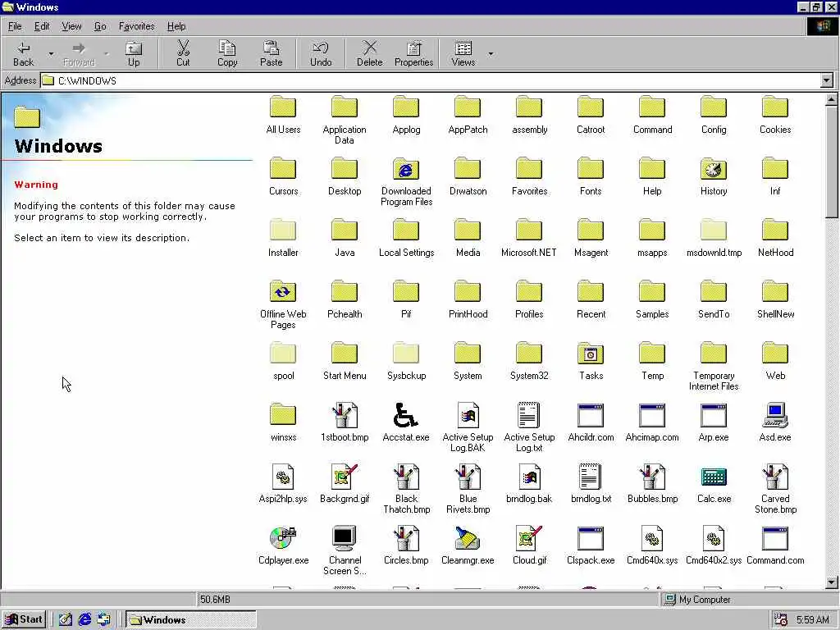This screenshot has height=630, width=840.
Task: Click the My Computer status bar zone
Action: pos(749,600)
